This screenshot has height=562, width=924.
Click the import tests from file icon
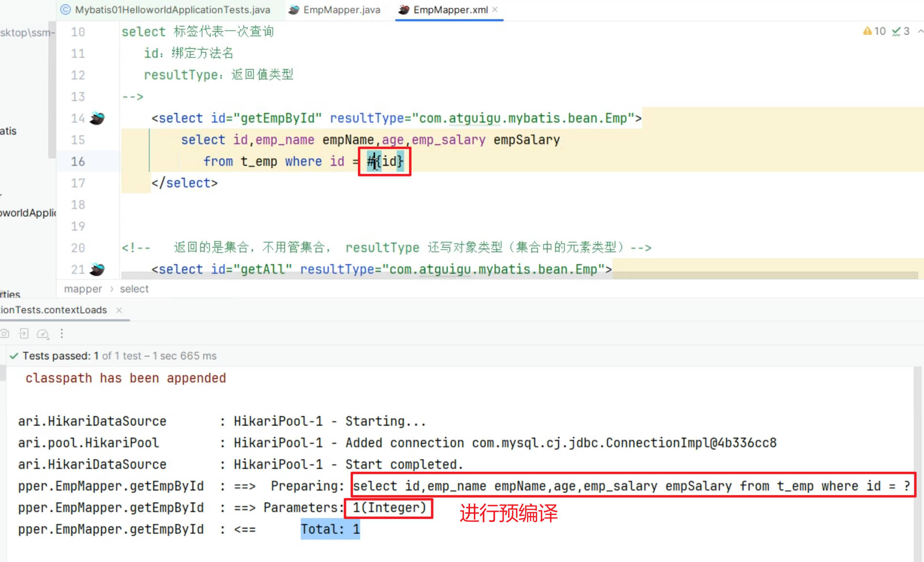click(23, 333)
